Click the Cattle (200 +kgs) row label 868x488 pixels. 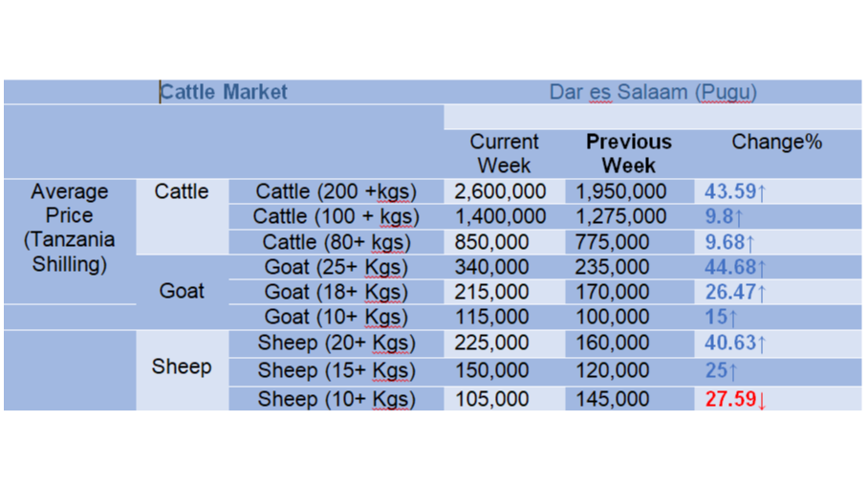tap(336, 191)
